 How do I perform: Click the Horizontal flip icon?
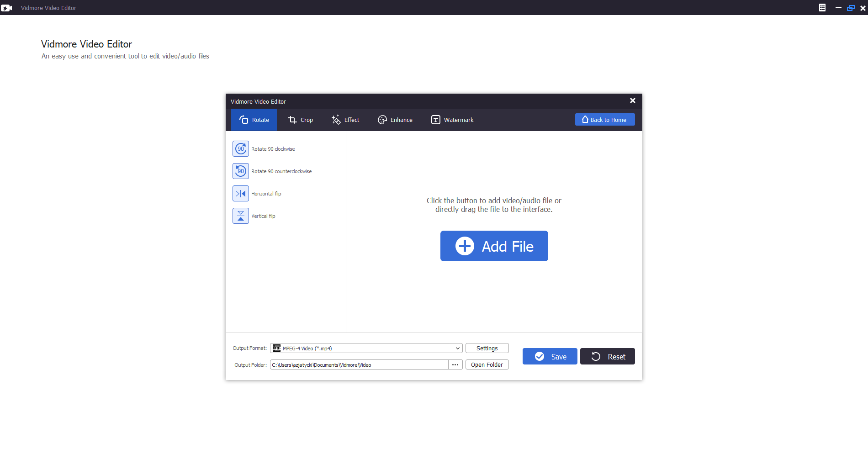(x=241, y=194)
